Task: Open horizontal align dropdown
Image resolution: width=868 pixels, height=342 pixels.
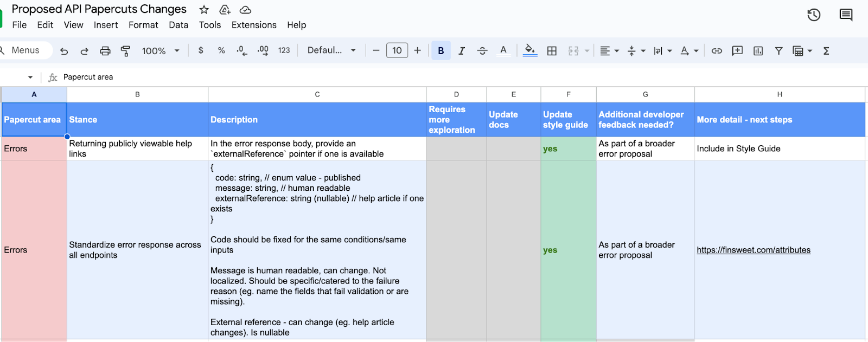Action: point(610,51)
